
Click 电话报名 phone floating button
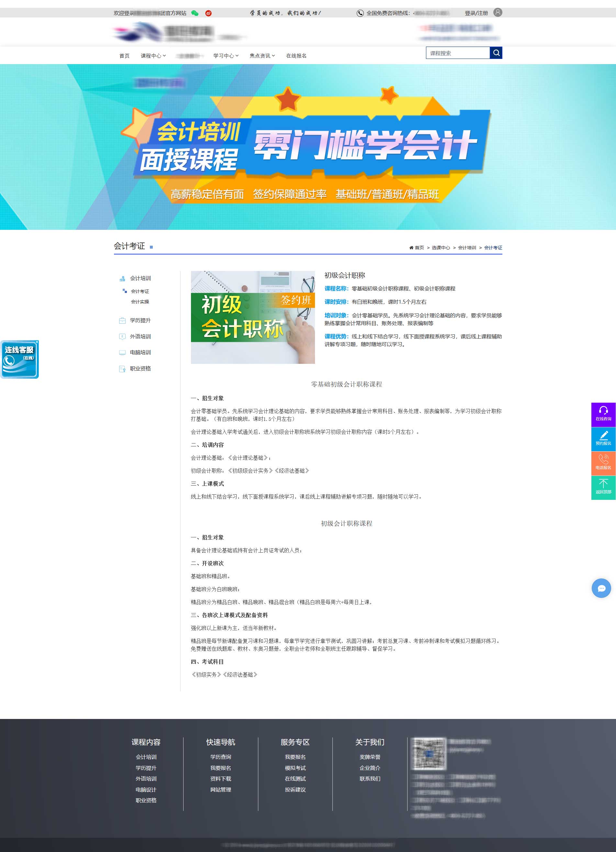(x=603, y=463)
